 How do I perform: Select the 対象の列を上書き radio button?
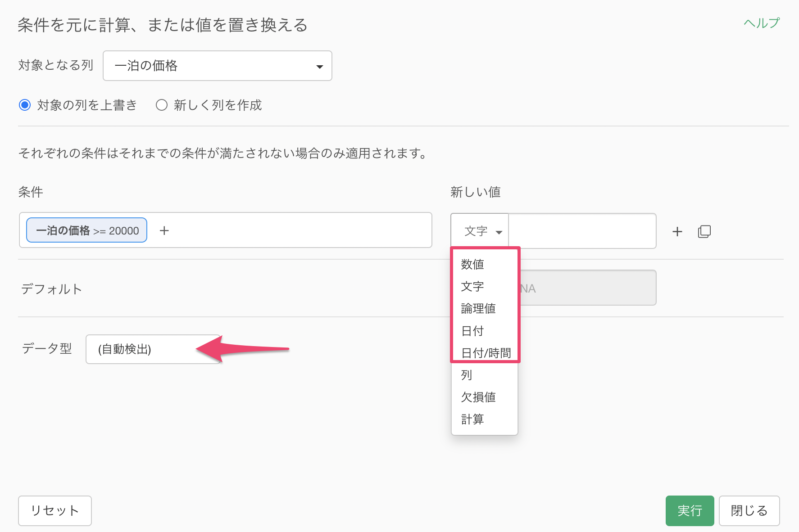click(x=25, y=105)
